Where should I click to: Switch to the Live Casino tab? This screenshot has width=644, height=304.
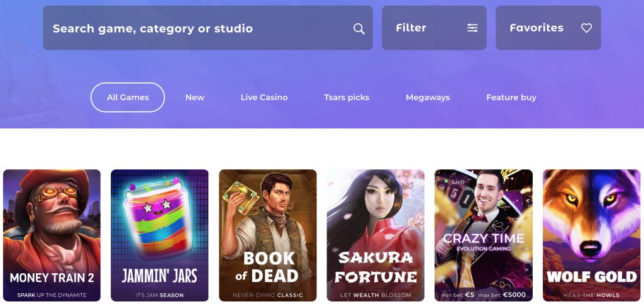tap(264, 98)
